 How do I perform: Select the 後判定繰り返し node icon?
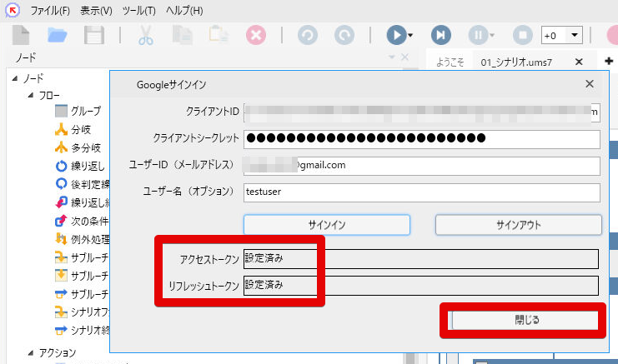61,184
